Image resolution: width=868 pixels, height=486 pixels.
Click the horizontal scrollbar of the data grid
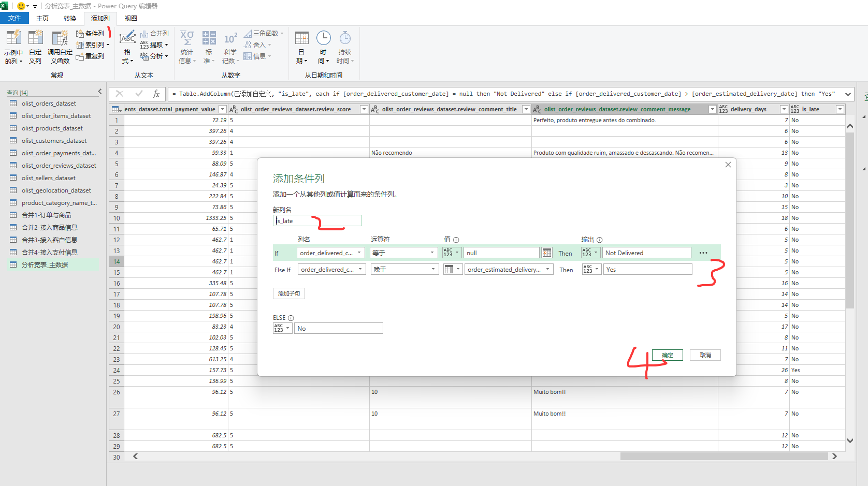(x=724, y=456)
